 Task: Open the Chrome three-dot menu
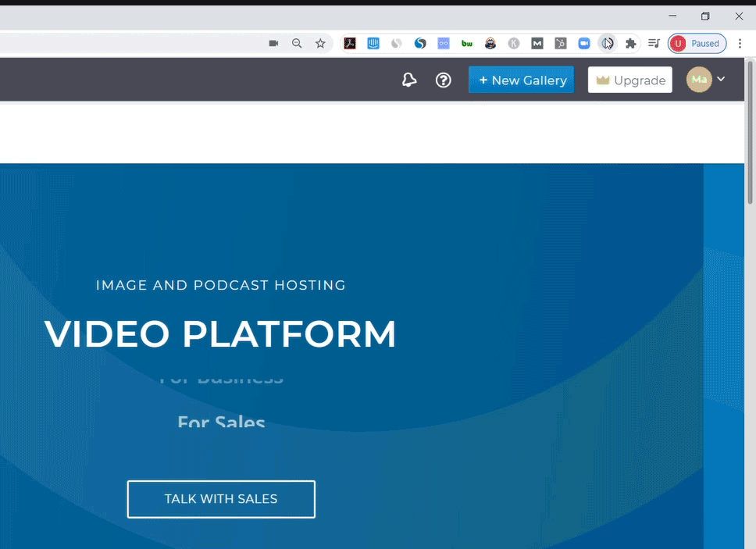pos(740,44)
